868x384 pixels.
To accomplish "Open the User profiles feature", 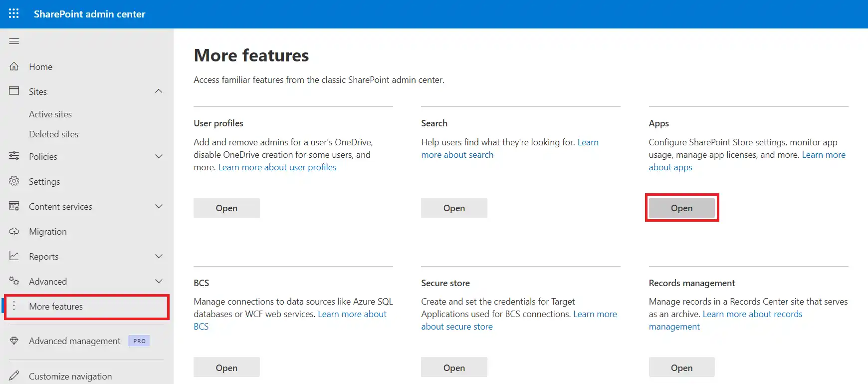I will (226, 208).
